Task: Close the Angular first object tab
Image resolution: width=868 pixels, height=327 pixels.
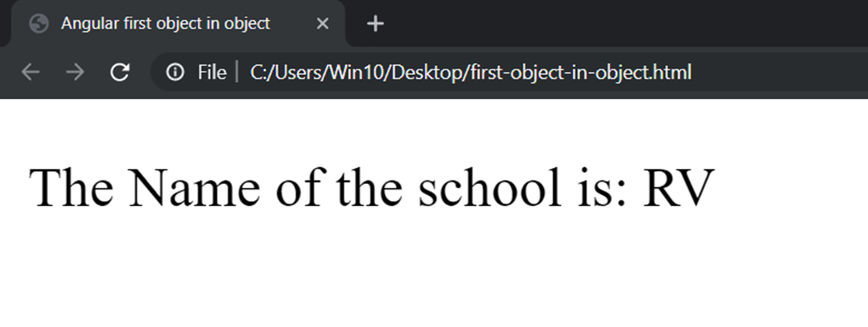Action: tap(323, 24)
